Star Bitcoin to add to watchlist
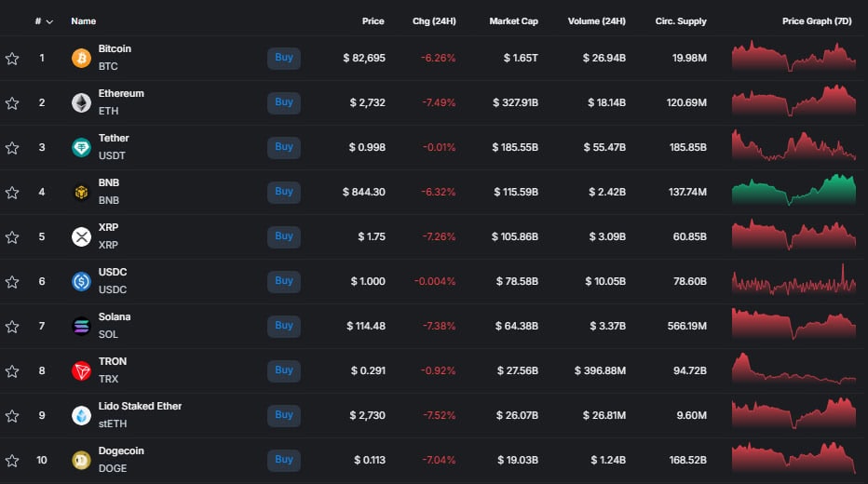This screenshot has width=868, height=484. click(12, 59)
